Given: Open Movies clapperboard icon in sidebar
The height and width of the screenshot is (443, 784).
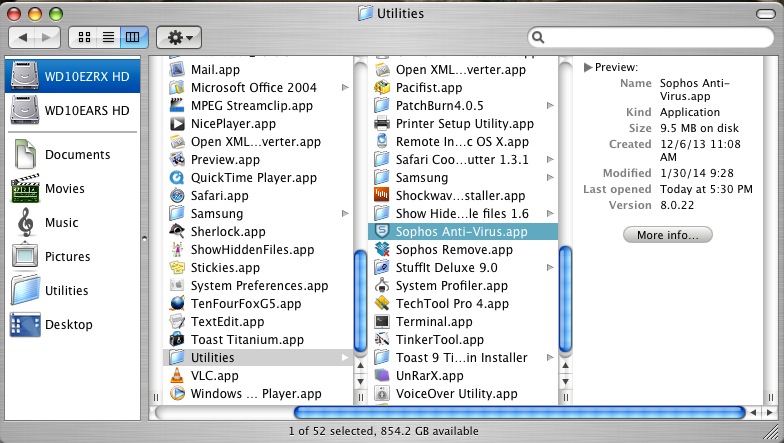Looking at the screenshot, I should pyautogui.click(x=25, y=188).
